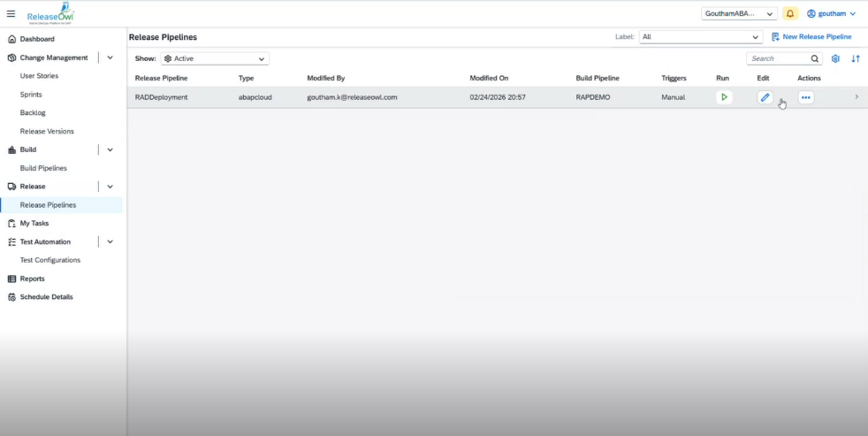Toggle the hamburger navigation menu

(11, 13)
